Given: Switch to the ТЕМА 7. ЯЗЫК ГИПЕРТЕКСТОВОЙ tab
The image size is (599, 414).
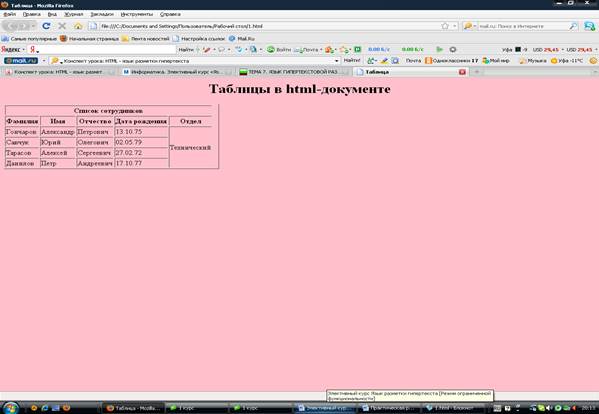Looking at the screenshot, I should pyautogui.click(x=293, y=72).
